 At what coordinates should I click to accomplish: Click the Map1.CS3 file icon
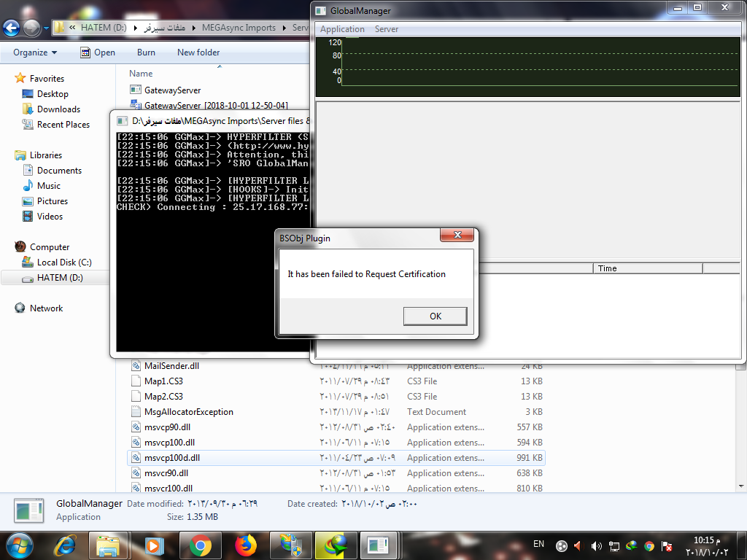click(x=136, y=381)
